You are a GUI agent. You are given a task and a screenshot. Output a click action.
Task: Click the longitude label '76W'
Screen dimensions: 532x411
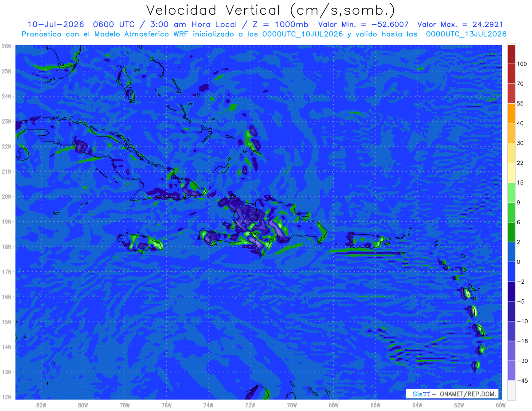166,405
